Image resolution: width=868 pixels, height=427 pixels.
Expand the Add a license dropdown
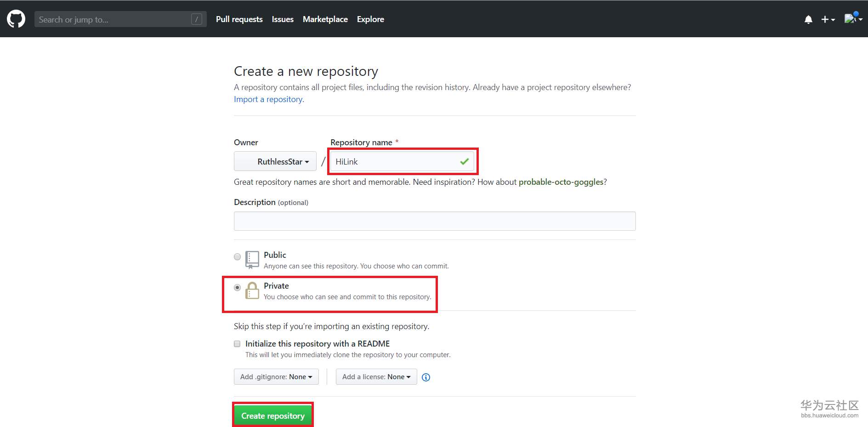pos(376,377)
